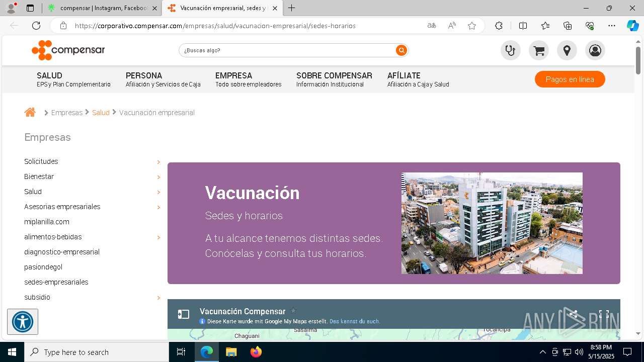Expand the Asesorias empresariales arrow

coord(158,207)
